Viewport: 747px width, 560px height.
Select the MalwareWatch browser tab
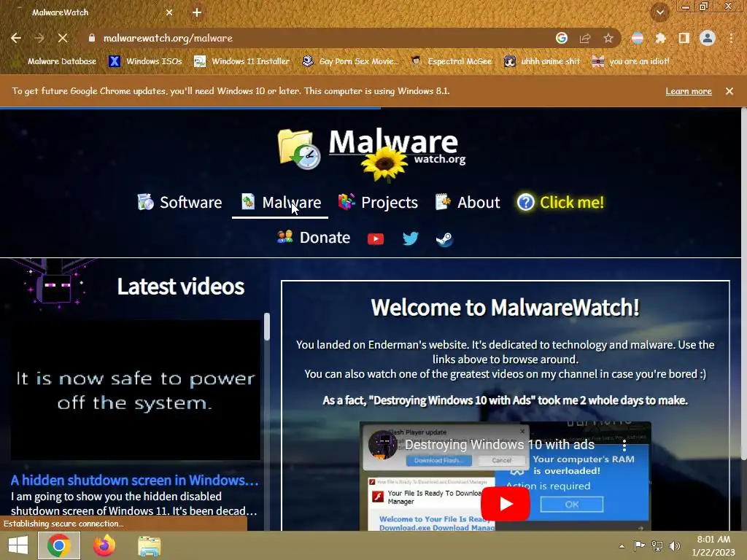[96, 12]
